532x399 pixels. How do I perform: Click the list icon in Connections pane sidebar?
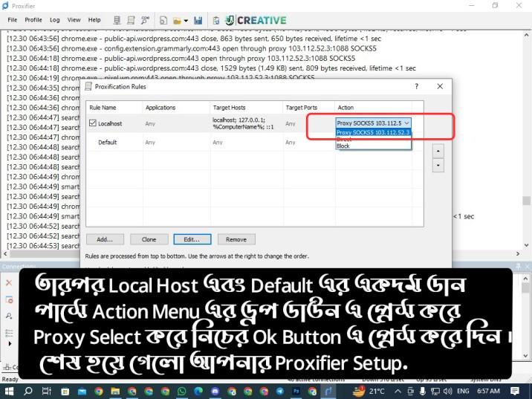click(x=9, y=333)
